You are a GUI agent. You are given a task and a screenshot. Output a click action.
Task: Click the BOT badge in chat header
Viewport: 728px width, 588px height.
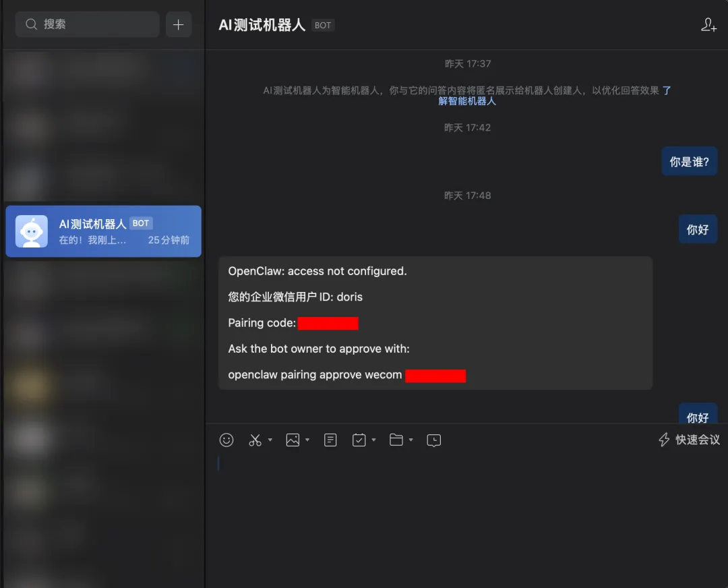pyautogui.click(x=323, y=25)
